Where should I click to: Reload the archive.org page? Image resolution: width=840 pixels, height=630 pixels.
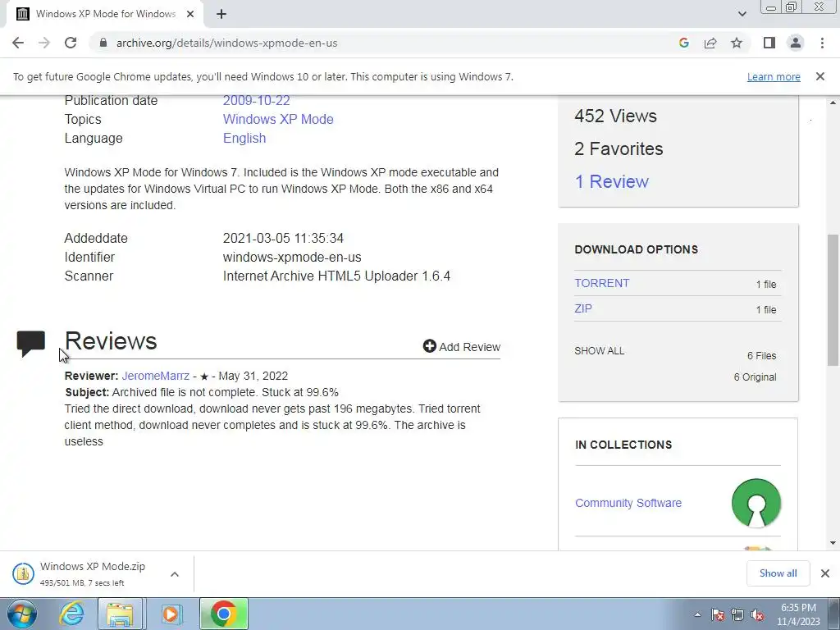tap(71, 43)
